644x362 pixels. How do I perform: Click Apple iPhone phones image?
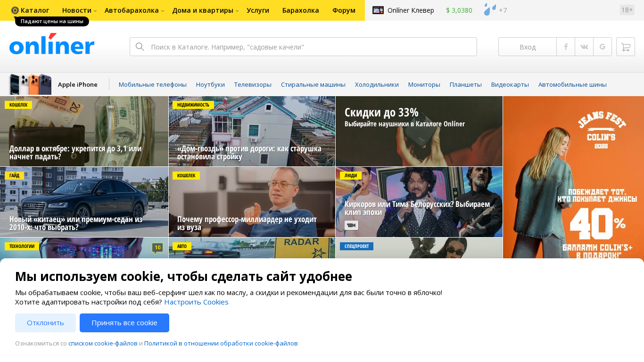(x=31, y=84)
